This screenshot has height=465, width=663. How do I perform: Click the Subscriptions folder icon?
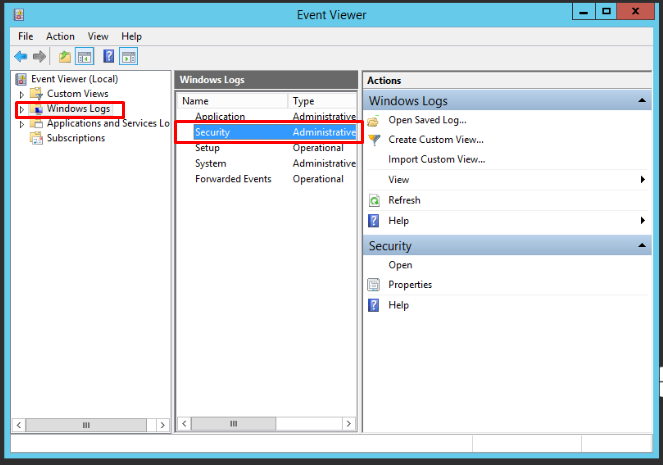coord(36,138)
